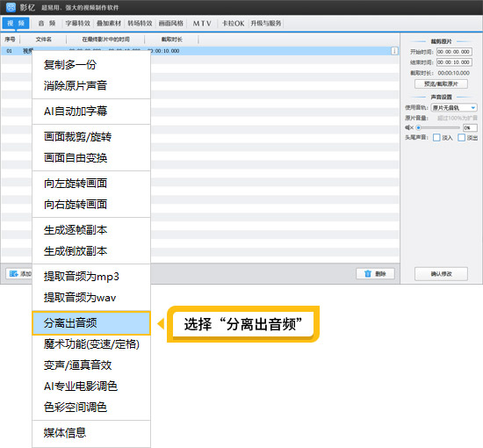Click the 影忆 app logo icon
Screen dimensions: 483x448
coord(11,7)
